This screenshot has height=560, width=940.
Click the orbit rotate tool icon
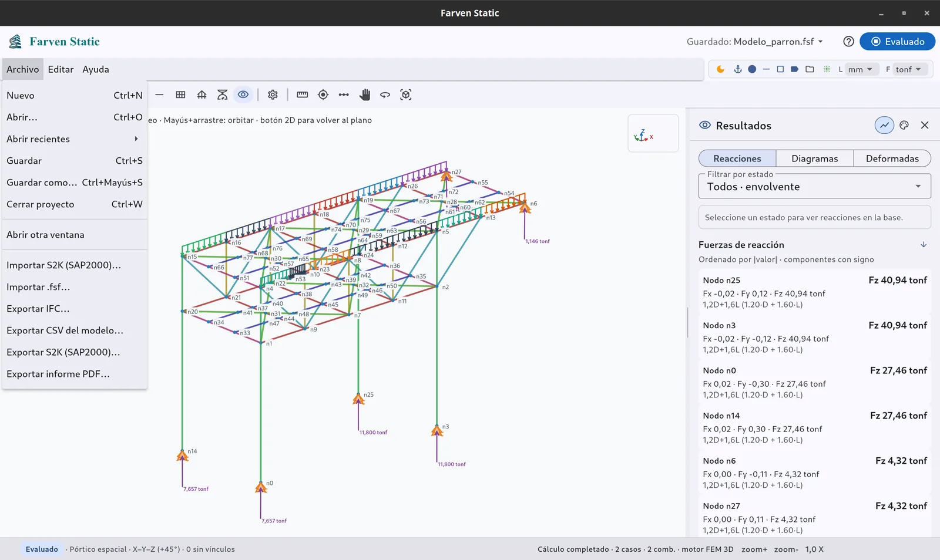tap(385, 95)
